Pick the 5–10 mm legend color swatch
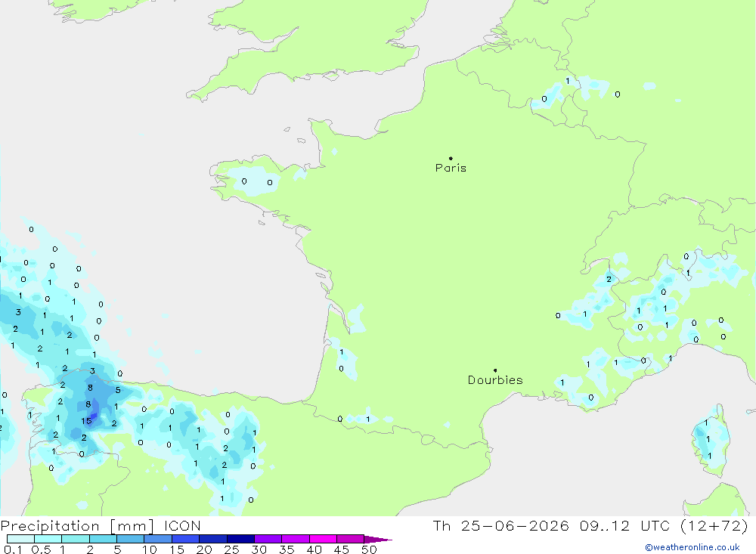This screenshot has width=756, height=554. pyautogui.click(x=131, y=539)
